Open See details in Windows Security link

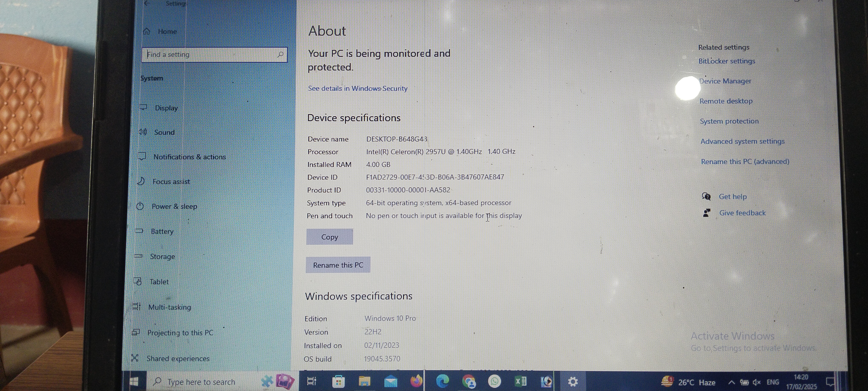(x=357, y=88)
